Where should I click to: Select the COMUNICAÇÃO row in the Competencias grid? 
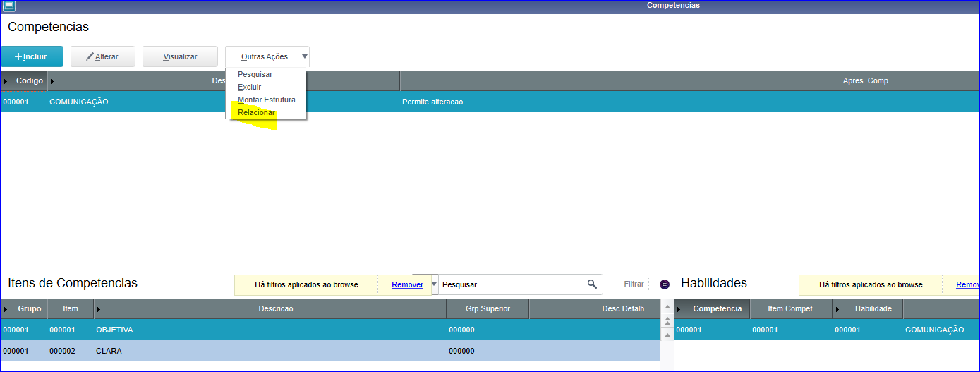point(490,102)
